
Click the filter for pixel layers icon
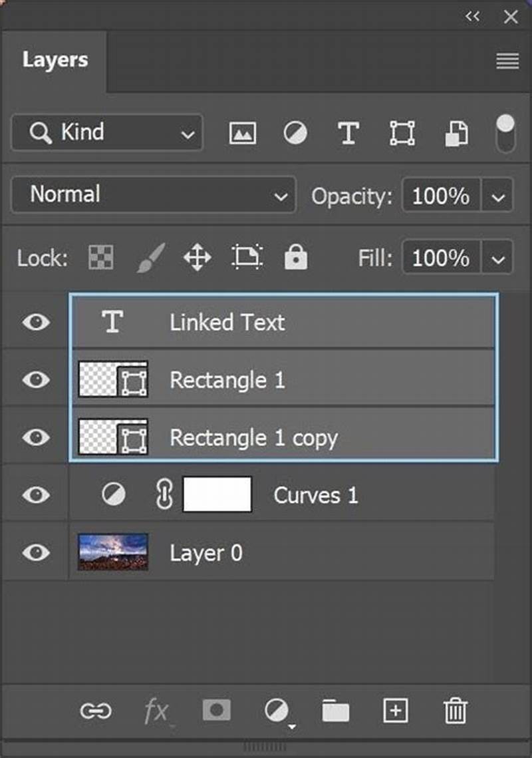242,133
